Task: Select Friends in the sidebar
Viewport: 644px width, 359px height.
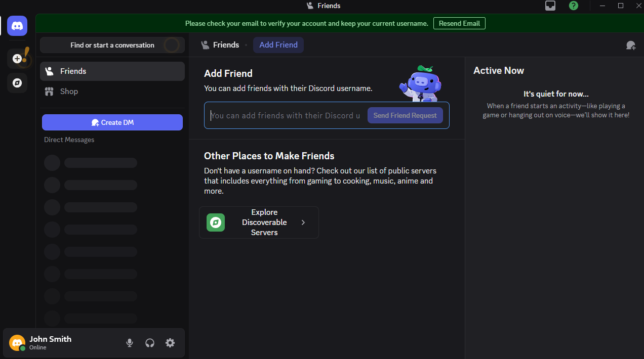Action: [112, 71]
